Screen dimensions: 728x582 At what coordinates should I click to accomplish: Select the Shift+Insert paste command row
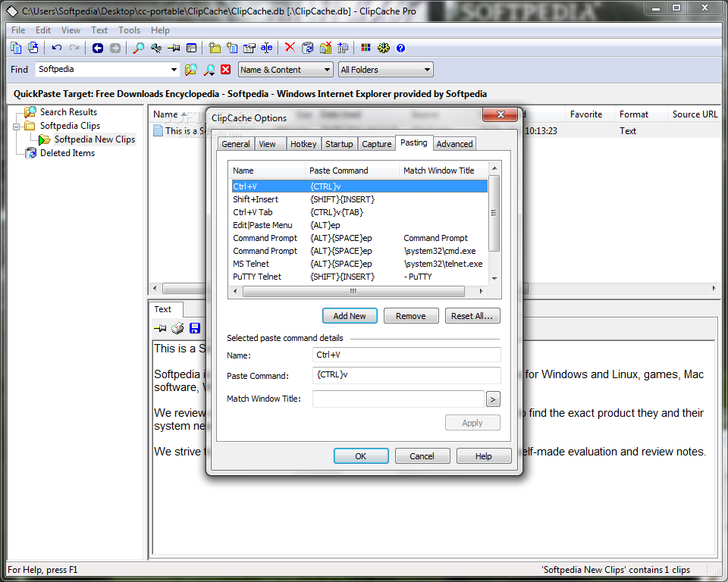click(x=359, y=199)
